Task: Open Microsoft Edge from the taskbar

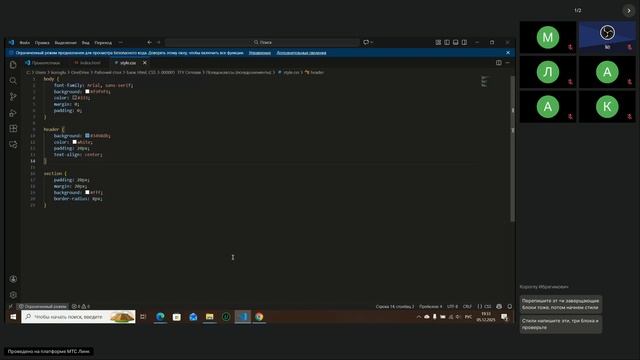Action: coord(160,317)
